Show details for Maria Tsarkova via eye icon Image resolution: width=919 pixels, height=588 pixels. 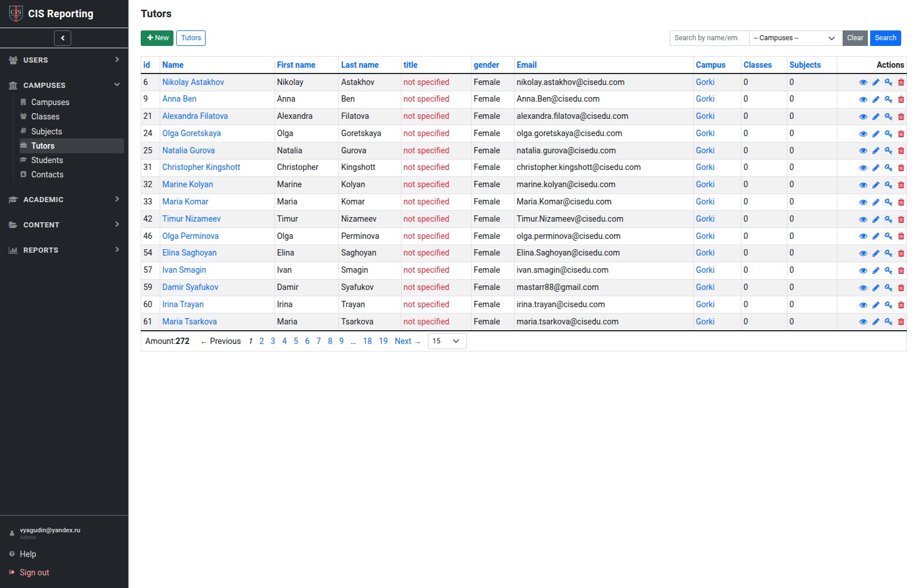(x=863, y=322)
